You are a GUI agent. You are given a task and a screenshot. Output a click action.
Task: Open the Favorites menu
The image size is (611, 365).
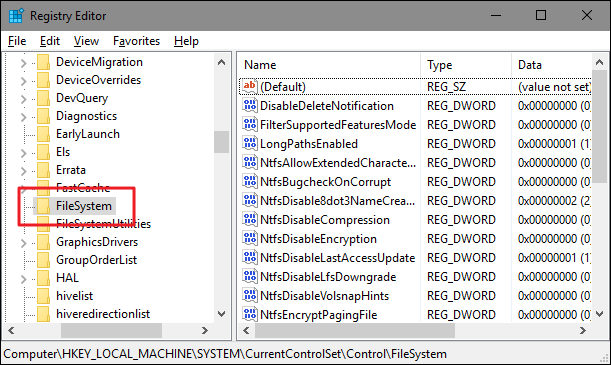point(136,41)
